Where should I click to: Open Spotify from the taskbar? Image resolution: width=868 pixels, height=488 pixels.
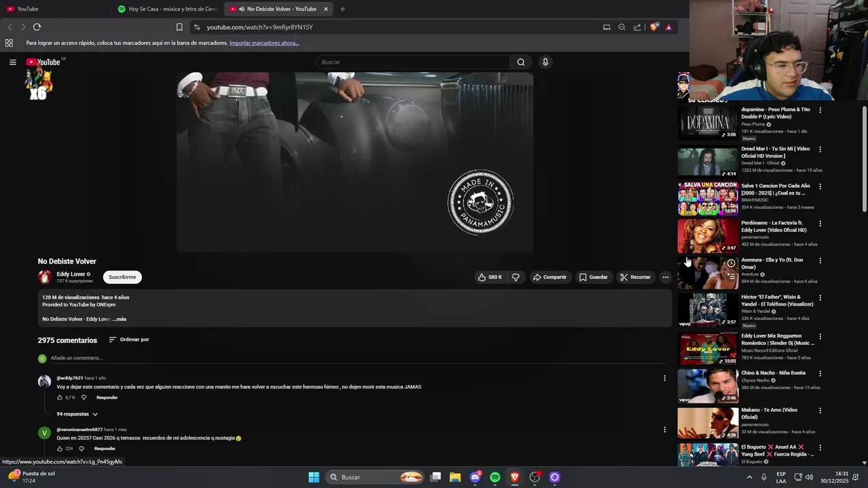[495, 477]
